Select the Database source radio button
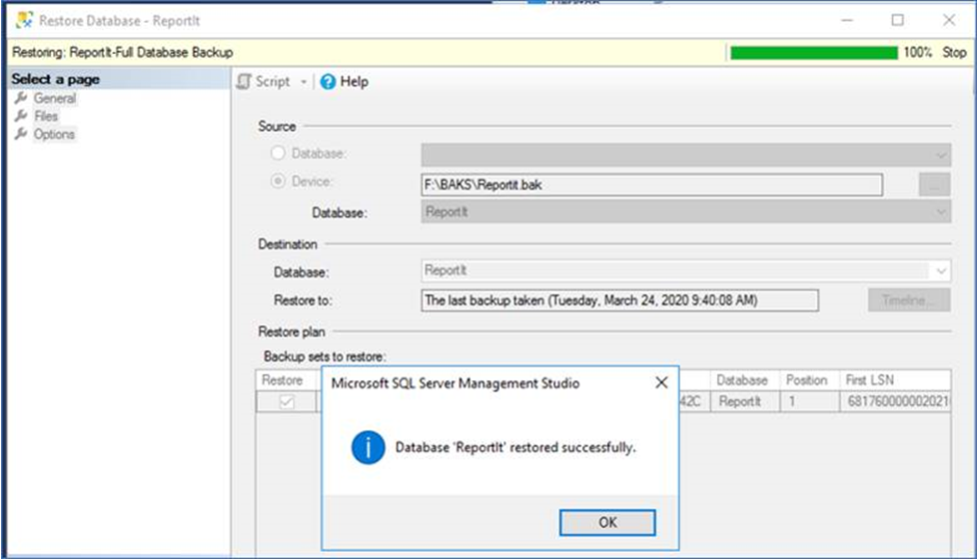 (x=278, y=154)
